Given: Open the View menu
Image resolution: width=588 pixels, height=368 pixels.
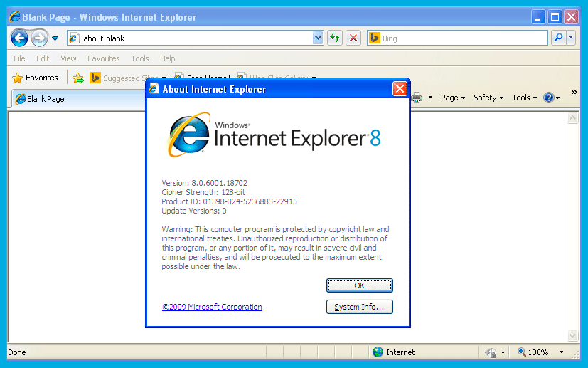Looking at the screenshot, I should [68, 58].
